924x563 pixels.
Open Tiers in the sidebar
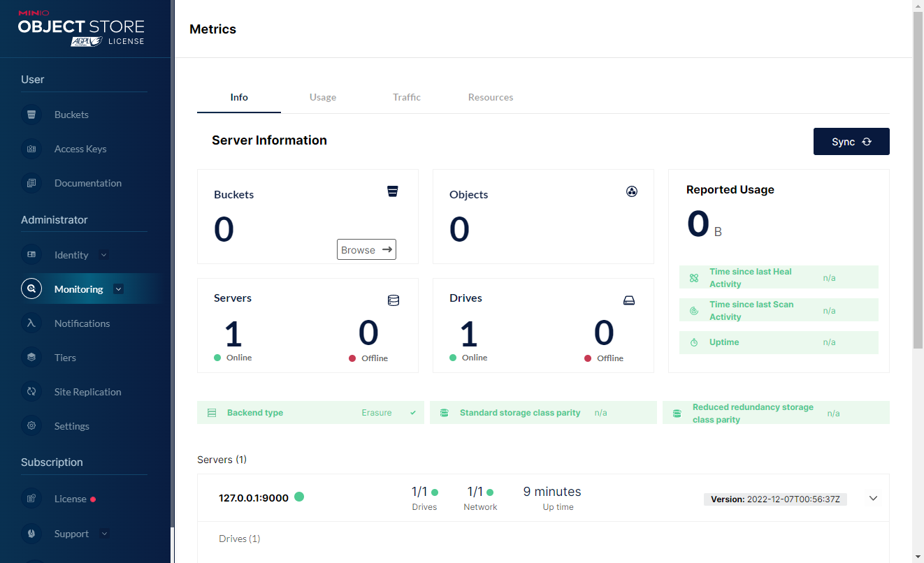(x=65, y=358)
